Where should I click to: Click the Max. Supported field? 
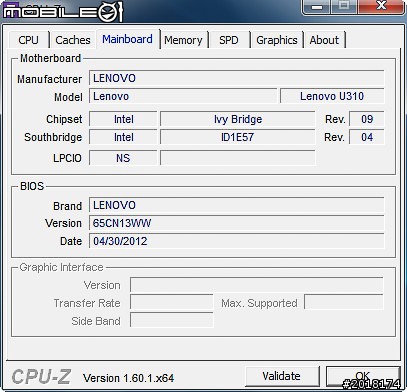[344, 303]
